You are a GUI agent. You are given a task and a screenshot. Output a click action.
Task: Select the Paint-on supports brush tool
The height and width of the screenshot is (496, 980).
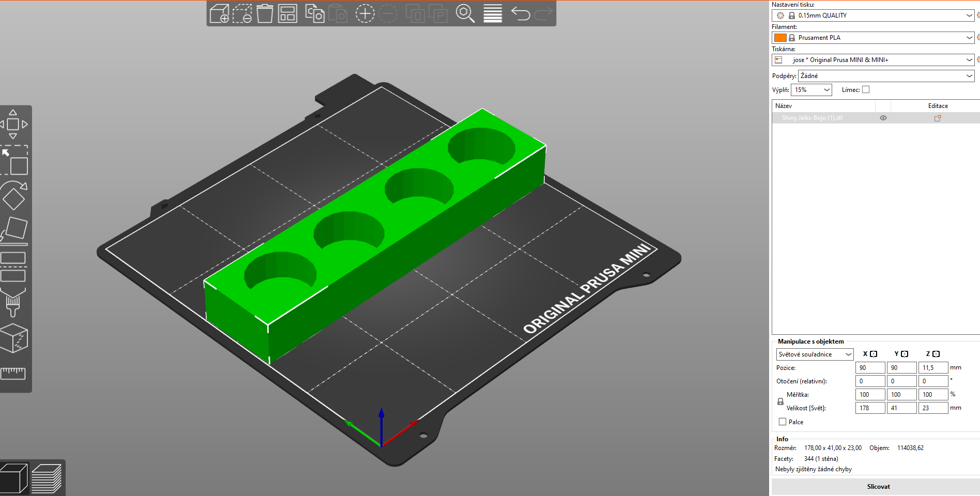[x=13, y=302]
